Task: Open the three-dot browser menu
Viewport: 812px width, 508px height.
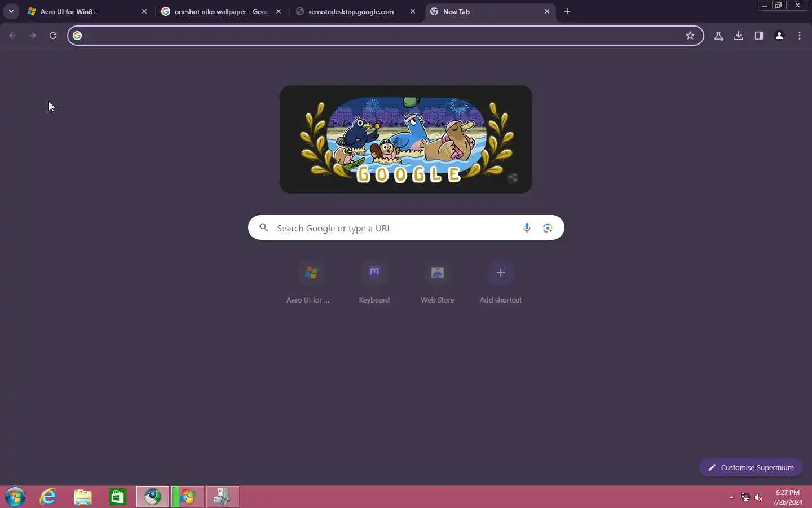Action: click(800, 36)
